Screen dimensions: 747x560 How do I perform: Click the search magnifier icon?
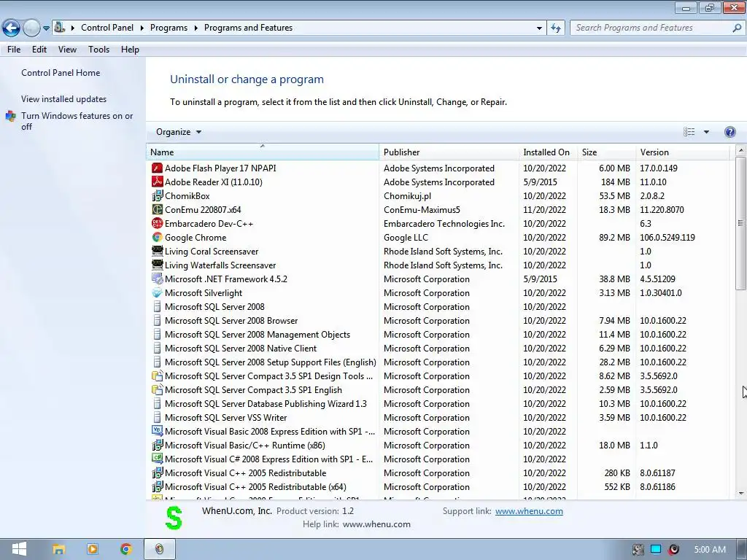(737, 28)
